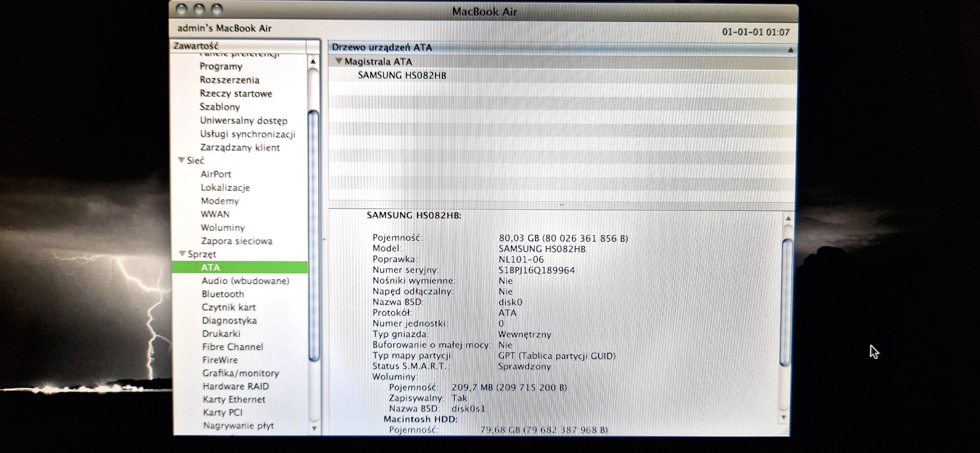Select AirPort under Sieć
Screen dimensions: 980x453
[x=216, y=174]
